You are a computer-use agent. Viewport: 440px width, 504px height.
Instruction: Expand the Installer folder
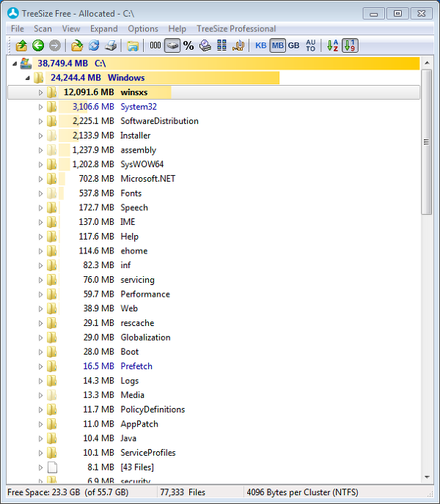40,136
